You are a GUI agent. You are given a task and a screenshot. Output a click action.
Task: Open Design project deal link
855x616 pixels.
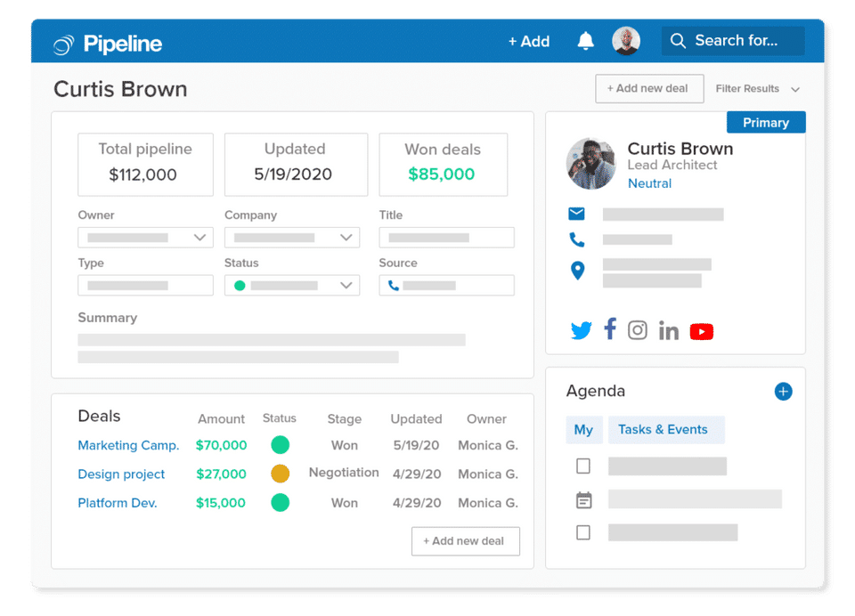tap(121, 474)
